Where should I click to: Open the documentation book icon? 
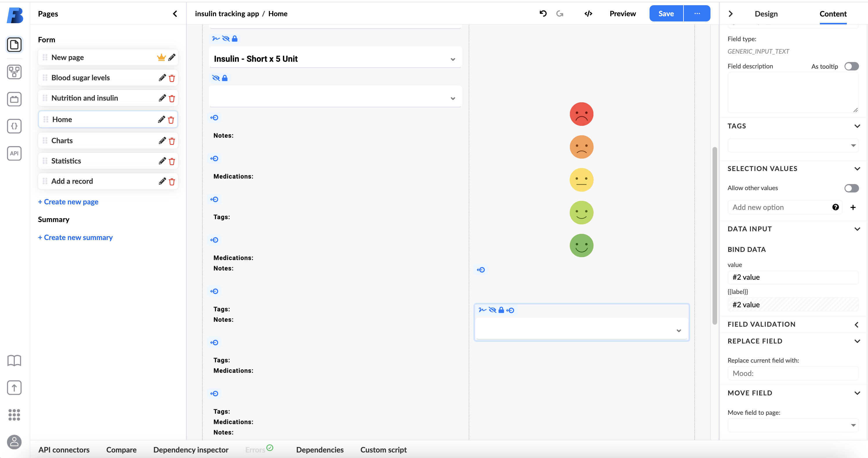[14, 360]
